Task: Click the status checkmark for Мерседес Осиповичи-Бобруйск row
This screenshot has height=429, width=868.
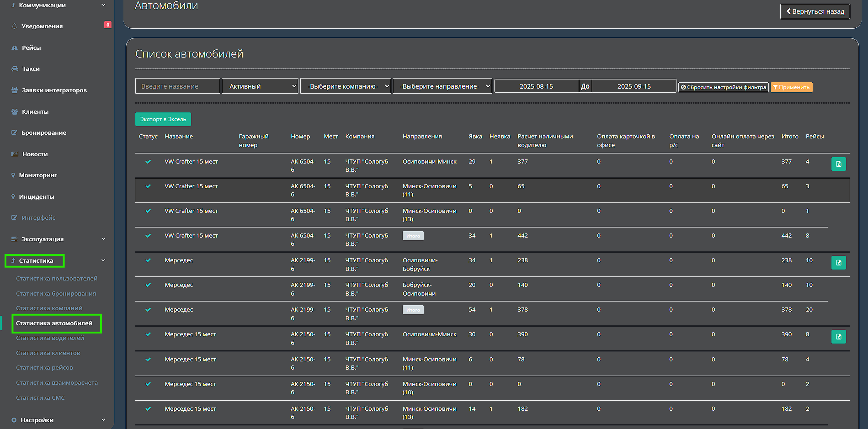Action: (x=148, y=260)
